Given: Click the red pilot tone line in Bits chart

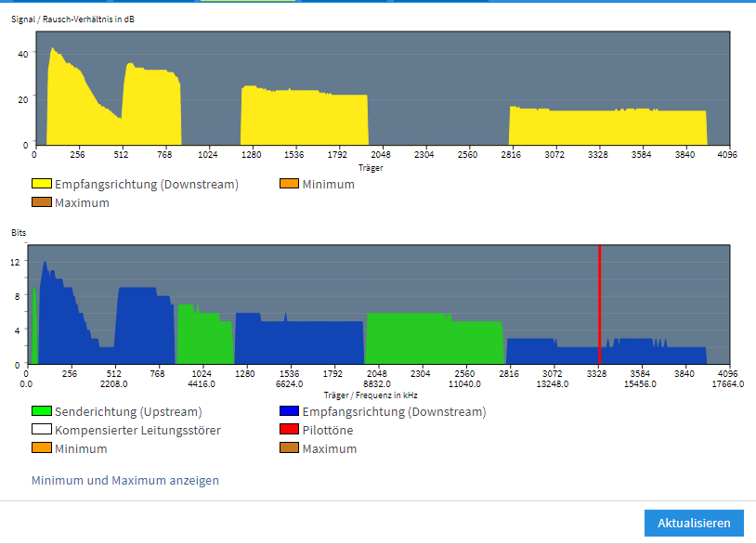Looking at the screenshot, I should click(599, 306).
